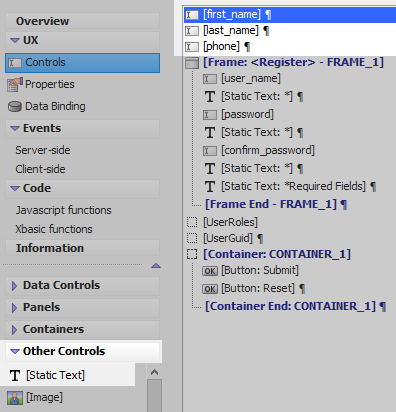396x412 pixels.
Task: Expand the Panels section
Action: 14,308
